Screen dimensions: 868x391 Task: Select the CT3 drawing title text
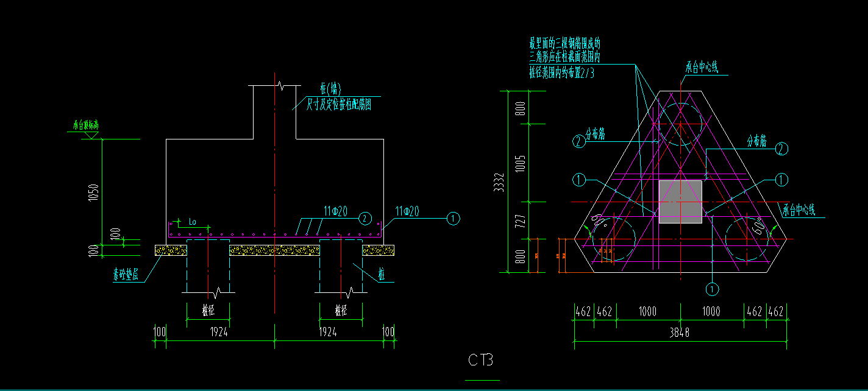click(x=481, y=360)
